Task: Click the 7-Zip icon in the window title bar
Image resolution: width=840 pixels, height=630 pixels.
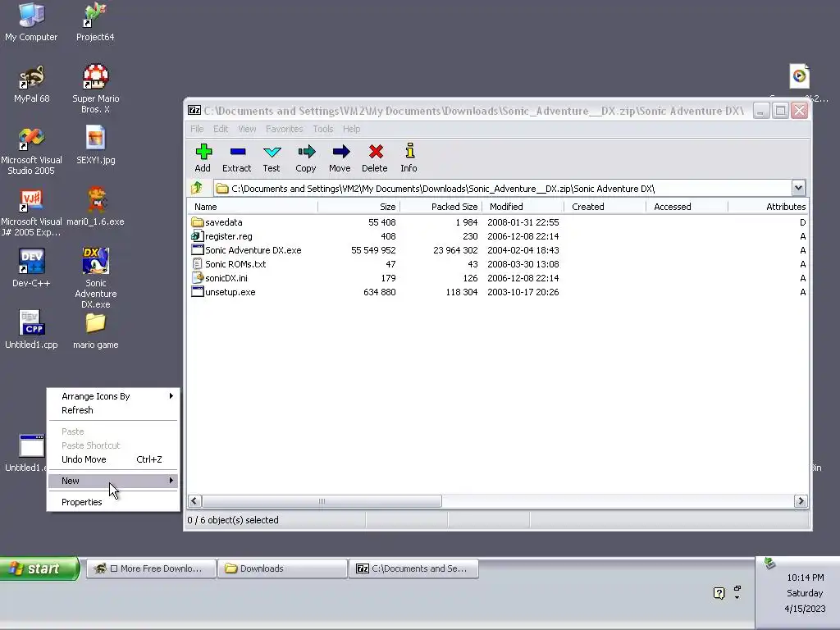Action: [x=194, y=111]
